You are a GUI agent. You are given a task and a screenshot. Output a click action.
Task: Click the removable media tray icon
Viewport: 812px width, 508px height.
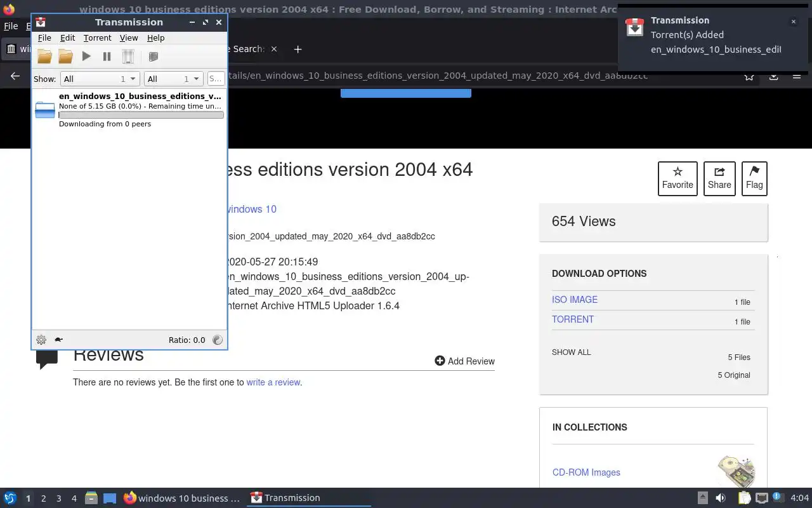tap(703, 498)
